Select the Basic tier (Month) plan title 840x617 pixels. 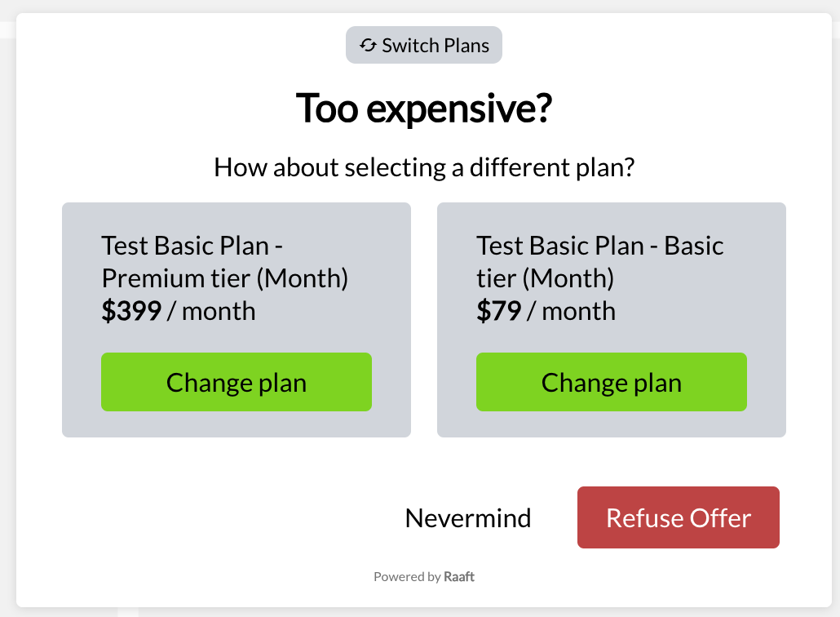coord(600,262)
